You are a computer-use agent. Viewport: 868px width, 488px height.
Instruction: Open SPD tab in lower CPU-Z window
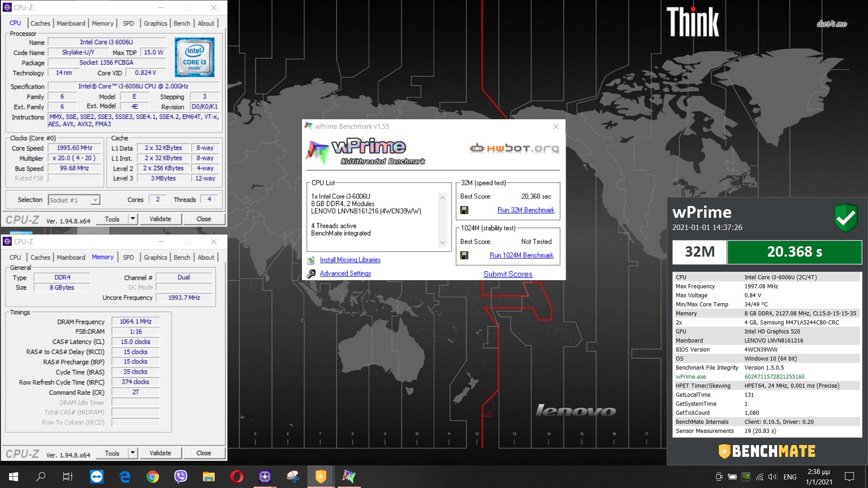(128, 258)
